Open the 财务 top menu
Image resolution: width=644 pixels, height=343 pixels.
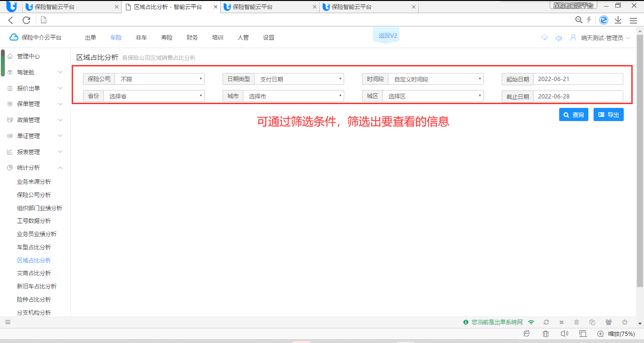192,38
